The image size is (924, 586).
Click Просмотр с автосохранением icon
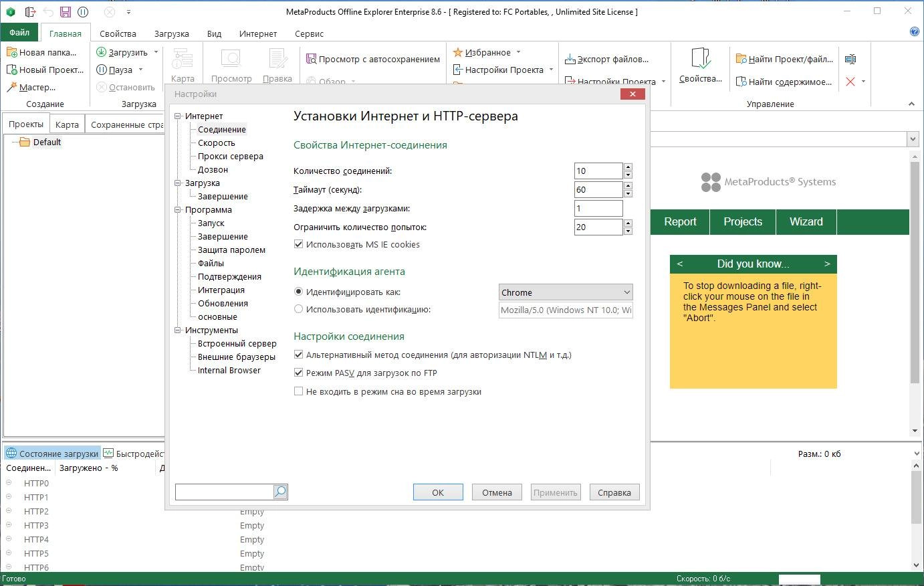click(311, 59)
